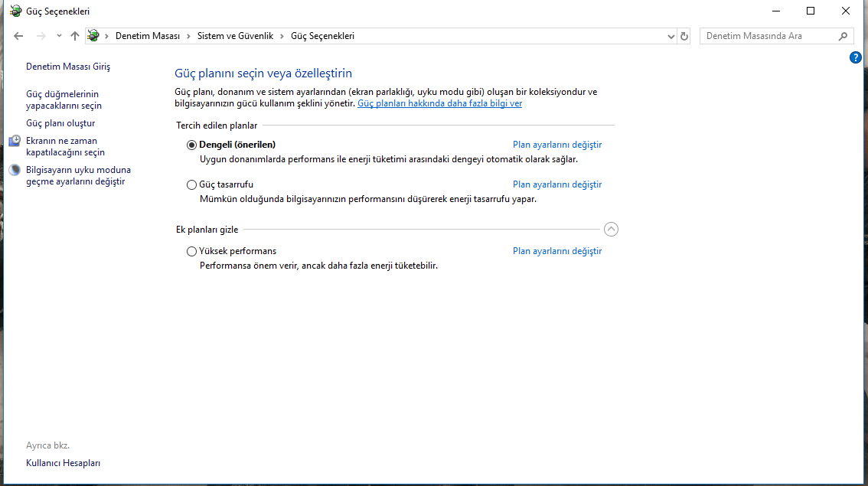
Task: Click Güç Seçenekleri breadcrumb item
Action: click(322, 36)
